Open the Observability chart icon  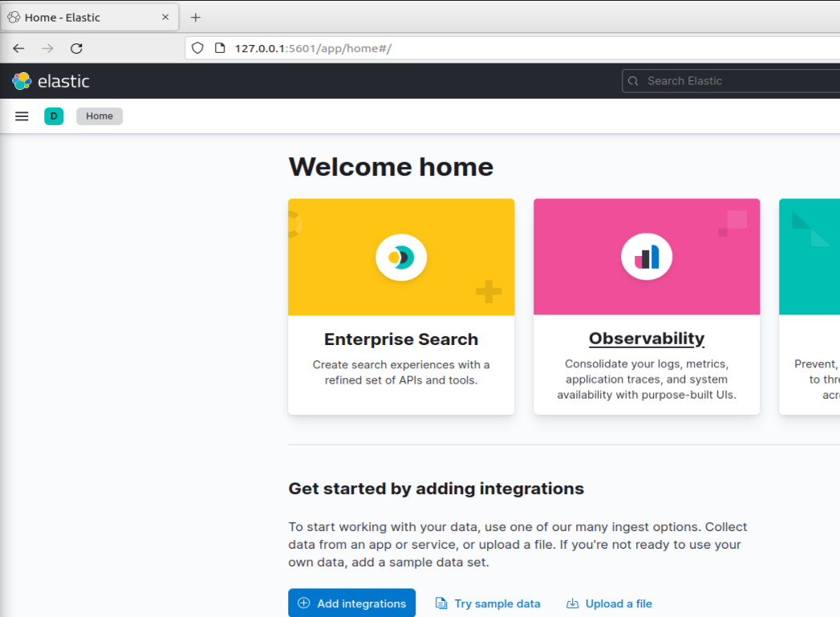tap(647, 257)
